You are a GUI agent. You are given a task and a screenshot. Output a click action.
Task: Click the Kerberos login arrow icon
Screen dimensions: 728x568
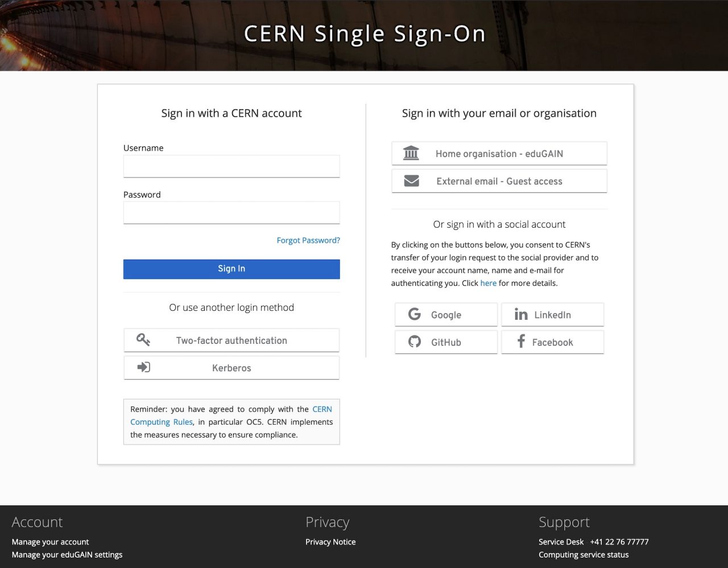tap(143, 368)
